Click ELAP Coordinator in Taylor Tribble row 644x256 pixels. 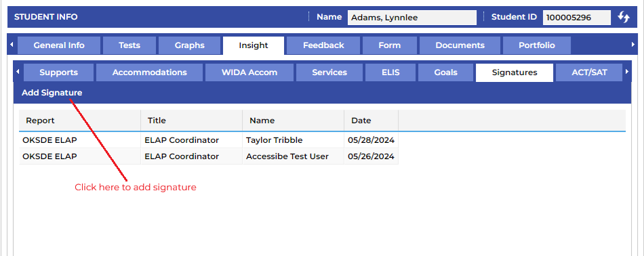[x=191, y=140]
